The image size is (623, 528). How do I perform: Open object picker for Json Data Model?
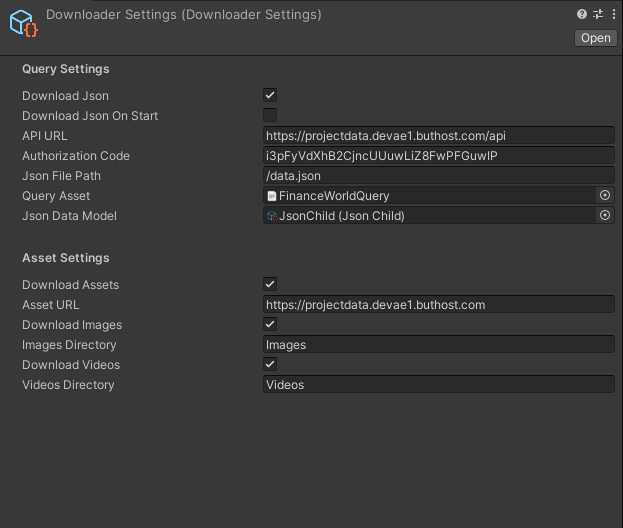pos(605,216)
